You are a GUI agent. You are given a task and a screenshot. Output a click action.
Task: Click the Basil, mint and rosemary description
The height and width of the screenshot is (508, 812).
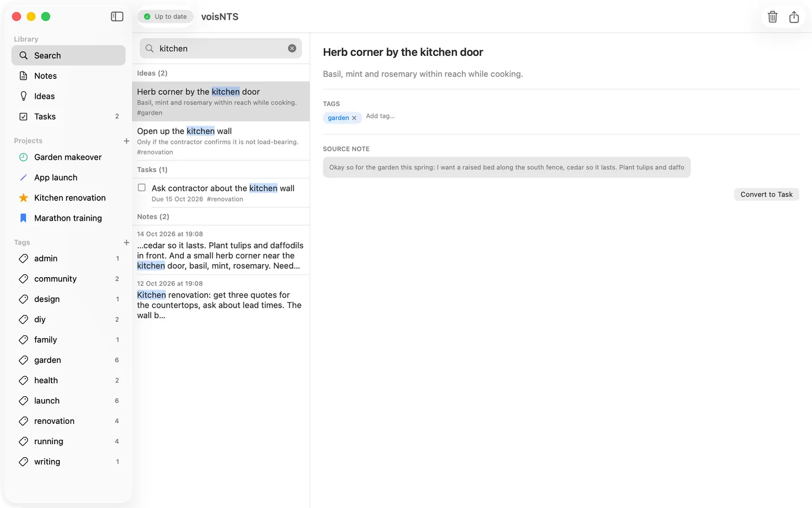coord(423,74)
